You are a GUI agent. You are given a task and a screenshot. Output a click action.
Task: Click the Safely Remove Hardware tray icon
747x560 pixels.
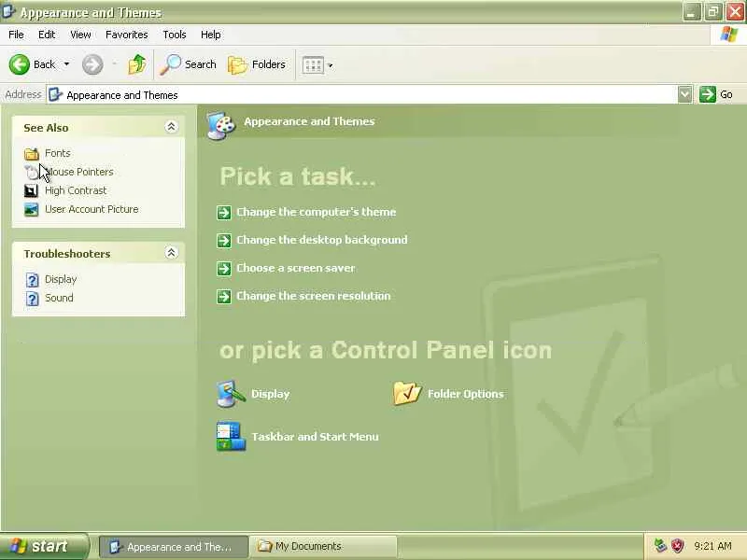click(660, 546)
